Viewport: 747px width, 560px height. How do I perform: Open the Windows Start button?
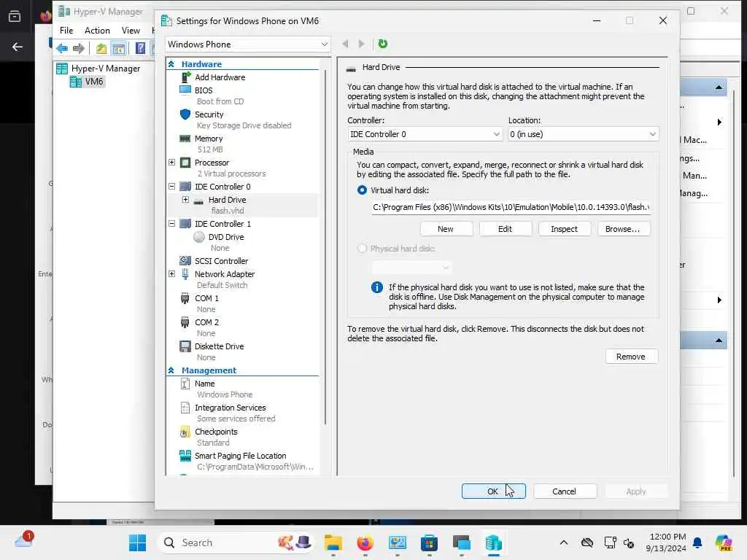coord(138,542)
